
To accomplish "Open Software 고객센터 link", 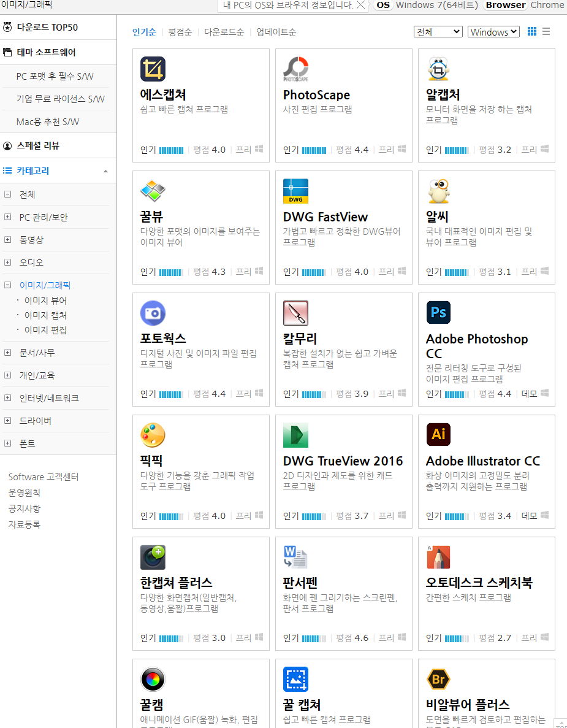I will pos(44,477).
